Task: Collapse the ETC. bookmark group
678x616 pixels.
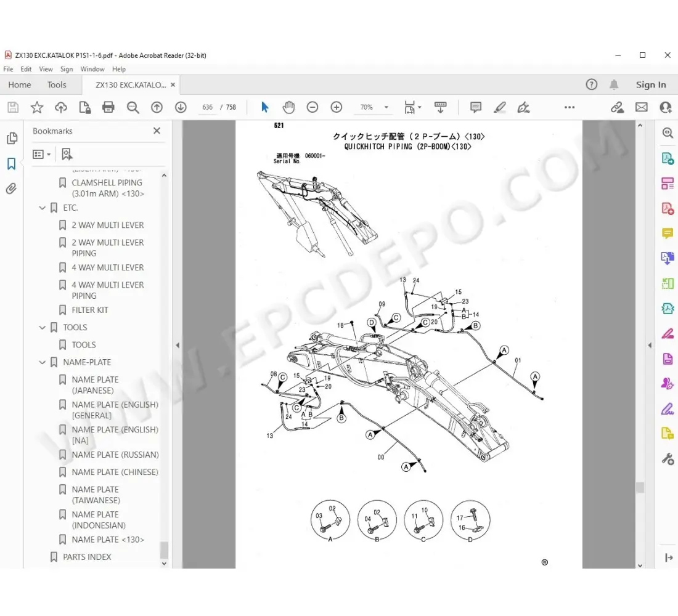Action: 42,208
